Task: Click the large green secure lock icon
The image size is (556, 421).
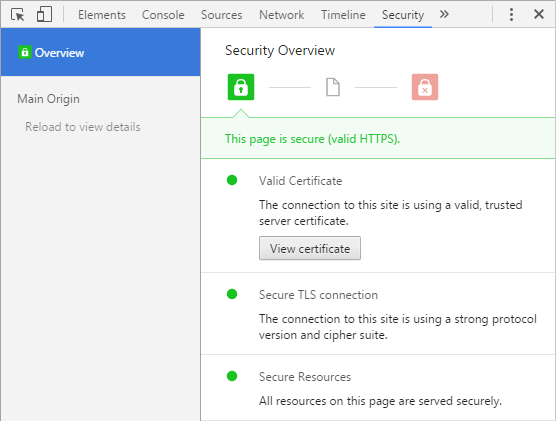Action: (x=241, y=87)
